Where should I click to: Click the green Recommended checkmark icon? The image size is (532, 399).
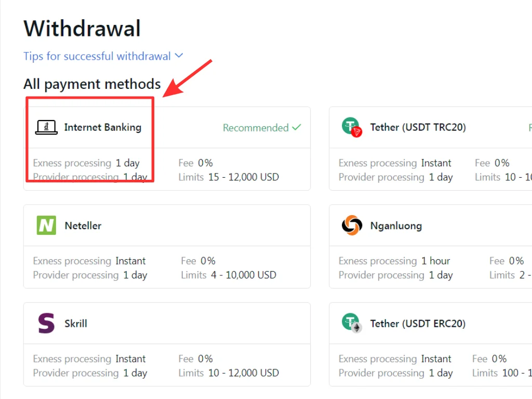point(297,127)
